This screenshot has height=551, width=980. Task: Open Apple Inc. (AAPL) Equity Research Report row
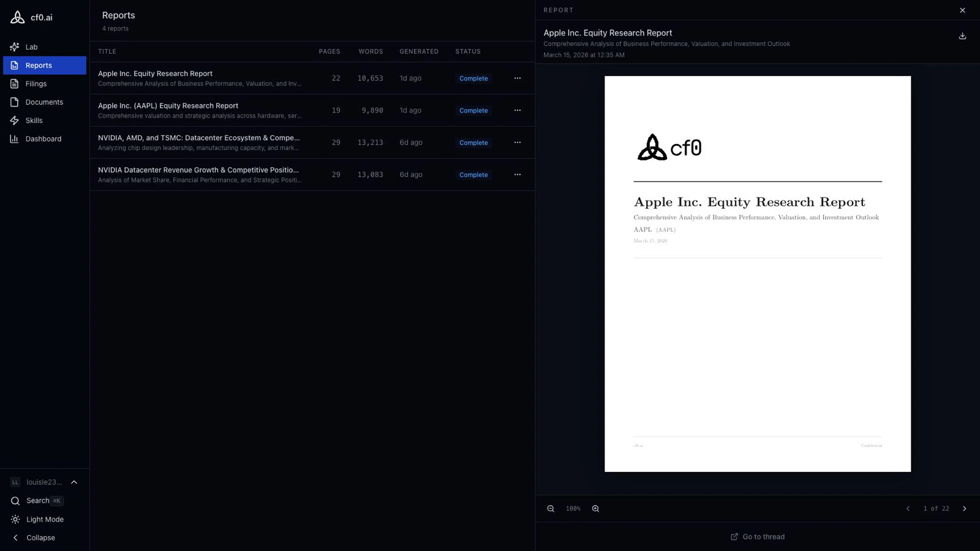pyautogui.click(x=312, y=110)
